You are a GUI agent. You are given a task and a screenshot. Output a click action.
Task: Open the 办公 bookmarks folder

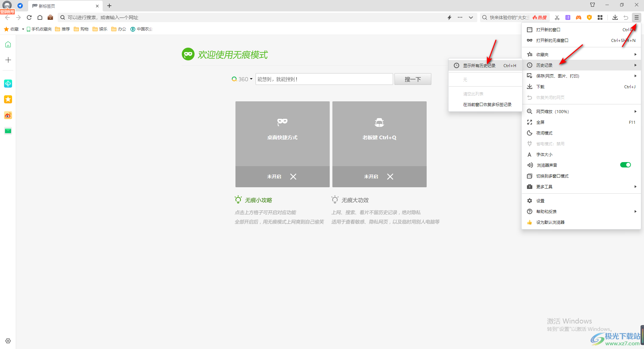point(119,29)
